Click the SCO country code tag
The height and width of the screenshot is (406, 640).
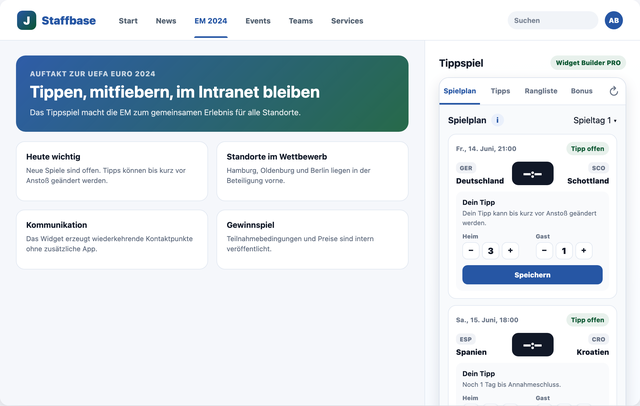point(598,168)
